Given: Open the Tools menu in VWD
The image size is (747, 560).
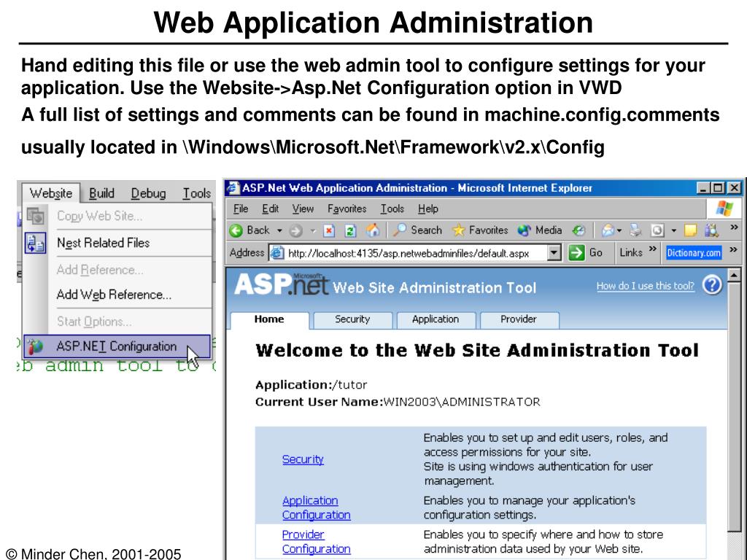Looking at the screenshot, I should [197, 193].
